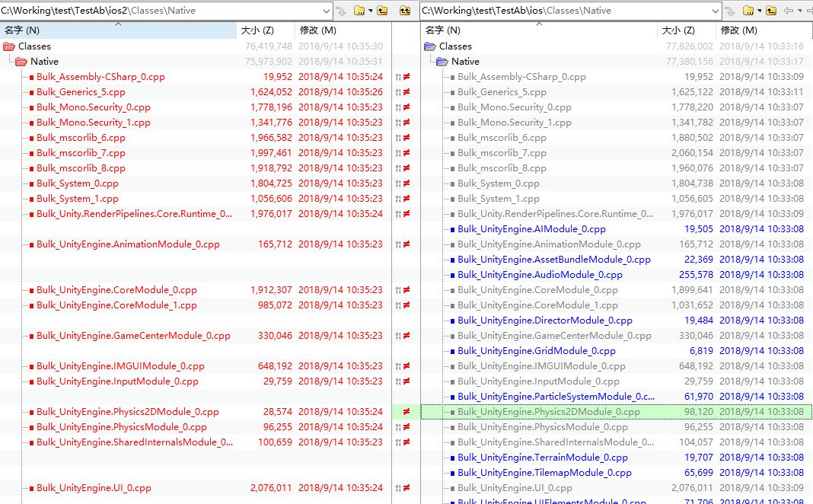Select right Bulk_UnityEngine.AIModule_0.cpp file
The image size is (813, 504).
click(x=531, y=229)
